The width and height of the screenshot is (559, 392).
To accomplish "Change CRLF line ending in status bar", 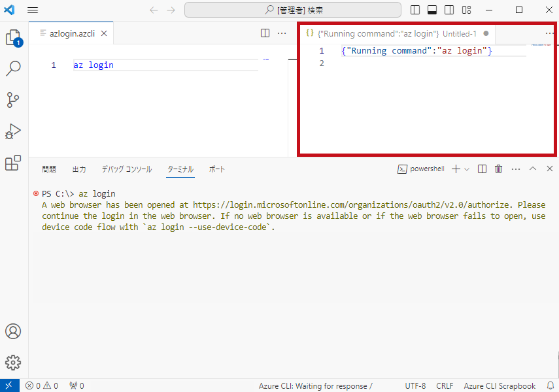I will click(x=445, y=386).
